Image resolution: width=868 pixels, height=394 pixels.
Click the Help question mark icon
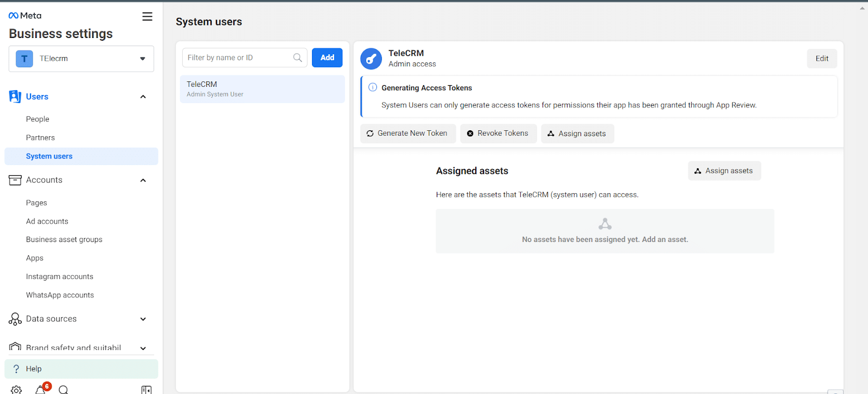pos(16,369)
